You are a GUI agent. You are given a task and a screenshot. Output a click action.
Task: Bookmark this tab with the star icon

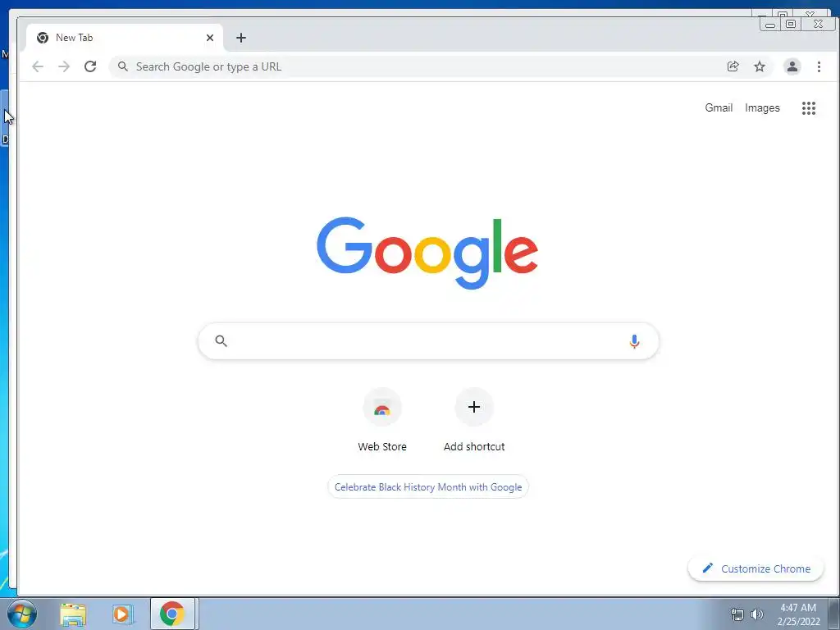pos(760,66)
